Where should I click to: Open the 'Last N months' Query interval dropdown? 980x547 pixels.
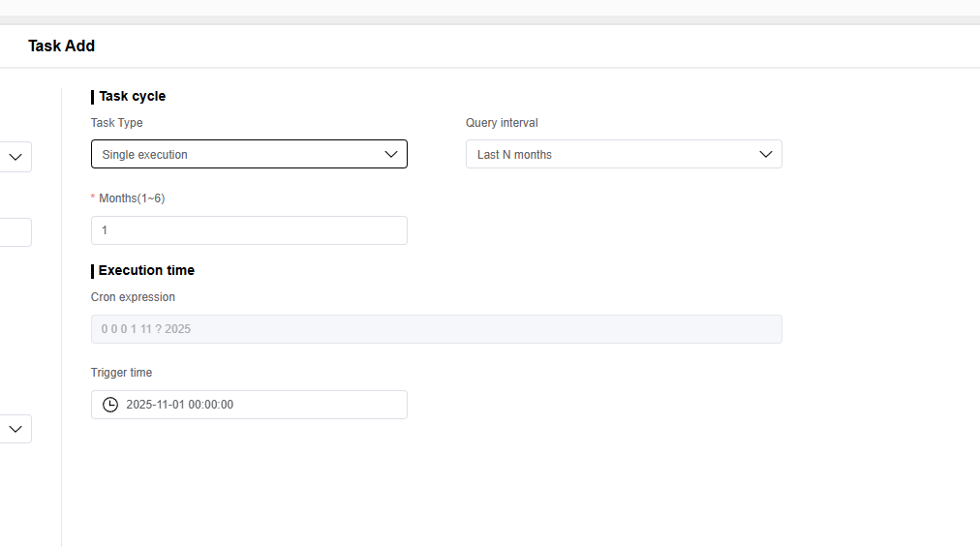624,154
